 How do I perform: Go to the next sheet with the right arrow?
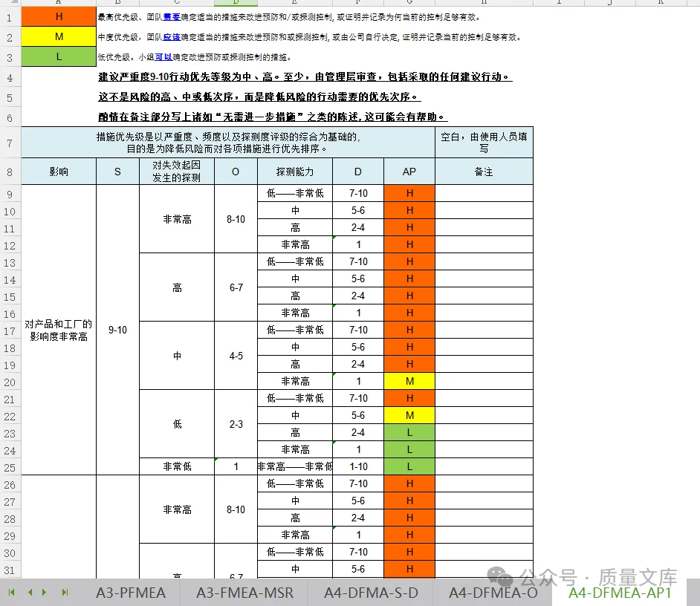tap(44, 592)
